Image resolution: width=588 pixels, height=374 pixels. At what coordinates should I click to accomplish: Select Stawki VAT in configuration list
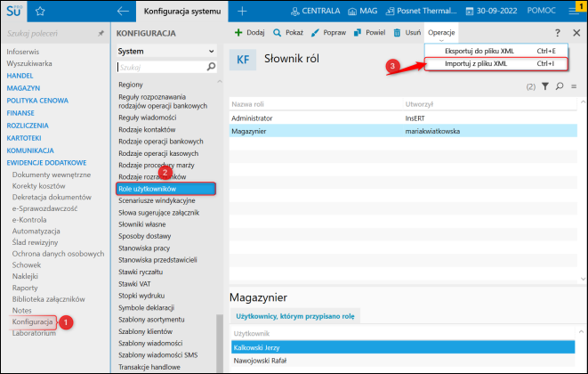click(x=134, y=284)
